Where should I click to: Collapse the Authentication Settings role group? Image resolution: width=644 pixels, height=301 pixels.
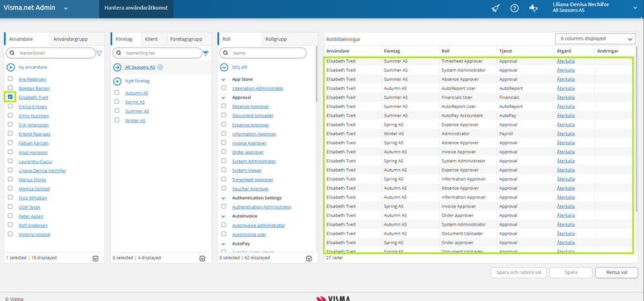224,198
